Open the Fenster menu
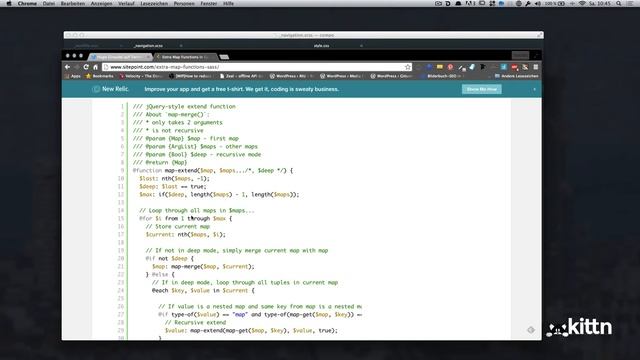Screen dimensions: 640x360 point(209,3)
